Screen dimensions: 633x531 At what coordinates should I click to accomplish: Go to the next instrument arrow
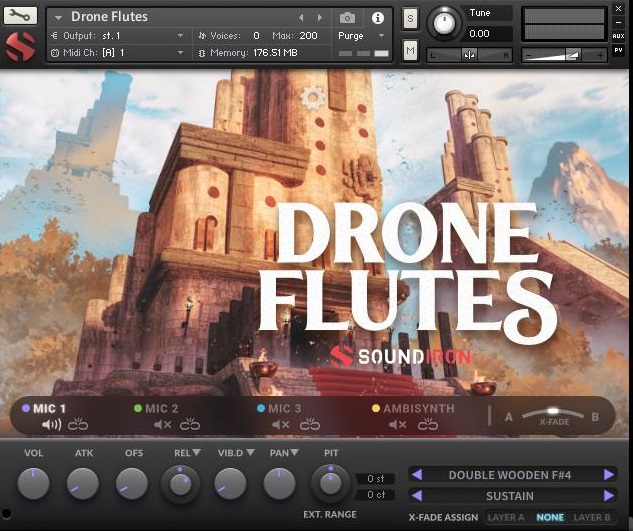coord(320,18)
